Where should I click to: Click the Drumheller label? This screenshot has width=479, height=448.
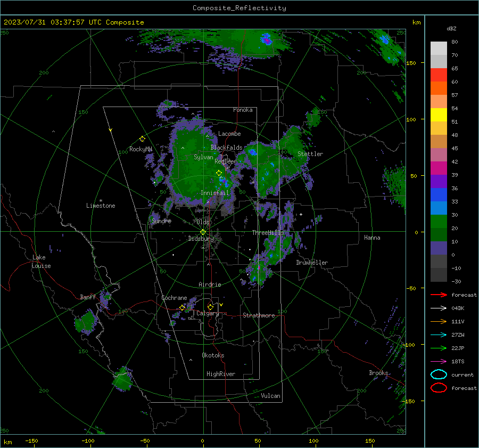point(312,263)
